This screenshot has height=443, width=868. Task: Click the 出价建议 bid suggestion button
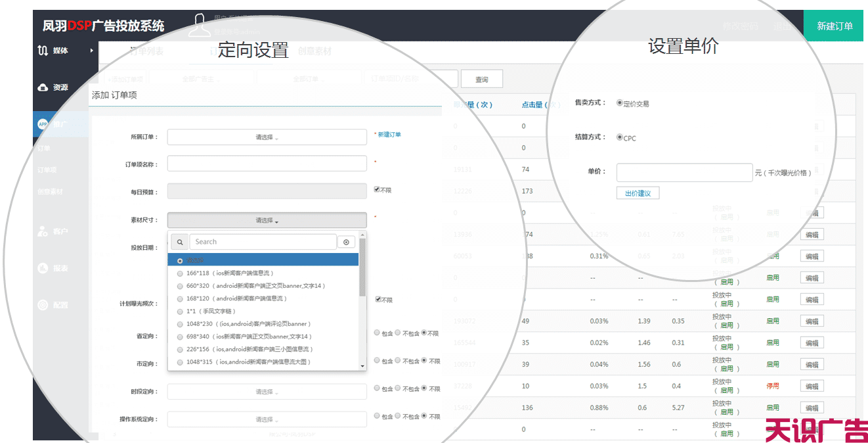[638, 193]
